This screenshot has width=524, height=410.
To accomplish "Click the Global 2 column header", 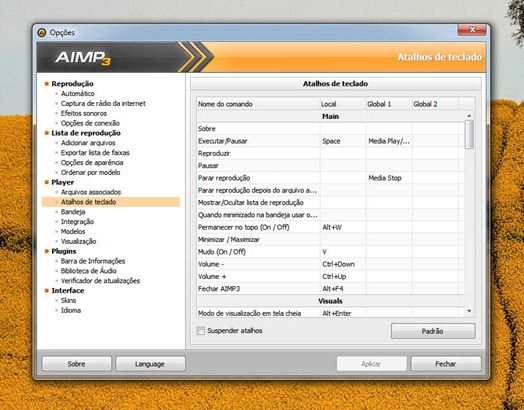I will click(x=435, y=104).
